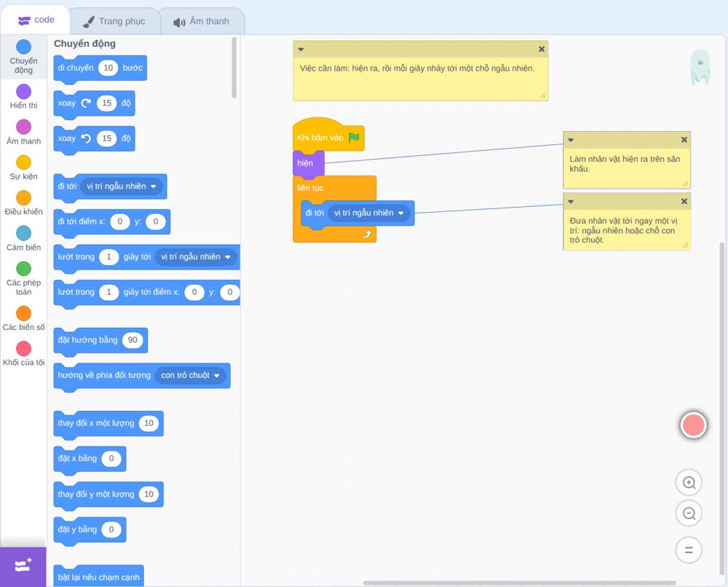Click the 'đặt hướng bằng' 90 value field
728x587 pixels.
click(132, 340)
